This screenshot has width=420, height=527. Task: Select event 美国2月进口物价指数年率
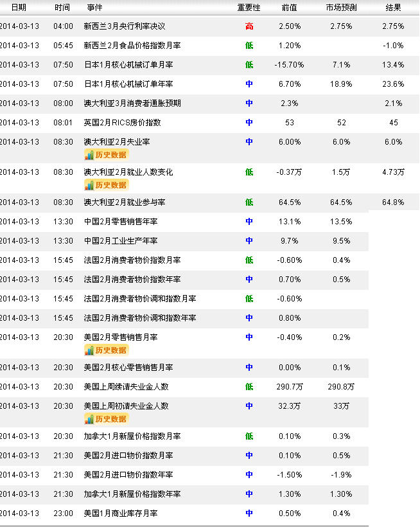click(x=128, y=475)
